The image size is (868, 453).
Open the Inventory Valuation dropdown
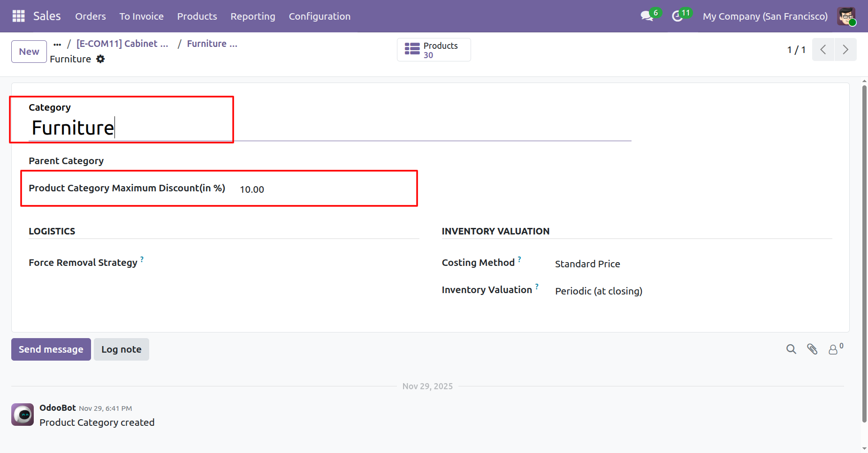pyautogui.click(x=693, y=291)
